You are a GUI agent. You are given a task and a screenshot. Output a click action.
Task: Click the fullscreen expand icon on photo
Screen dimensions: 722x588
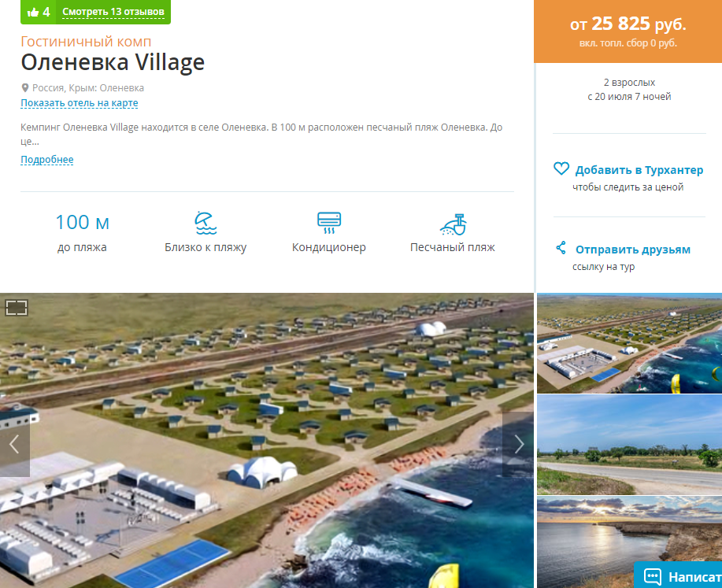tap(16, 307)
